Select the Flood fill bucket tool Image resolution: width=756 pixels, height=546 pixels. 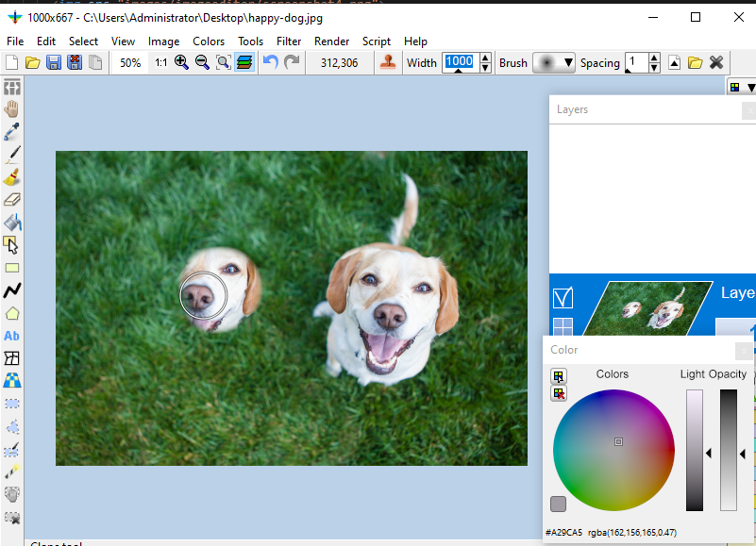pos(12,223)
